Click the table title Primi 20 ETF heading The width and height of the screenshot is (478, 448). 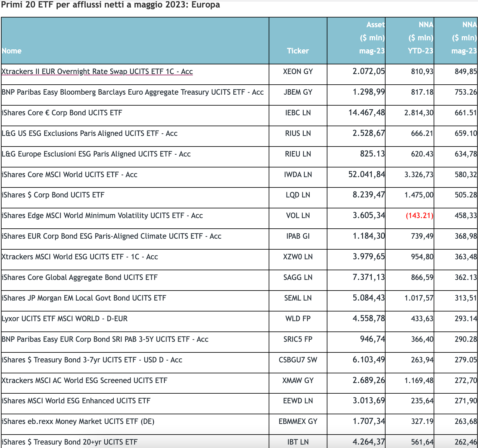click(x=111, y=5)
